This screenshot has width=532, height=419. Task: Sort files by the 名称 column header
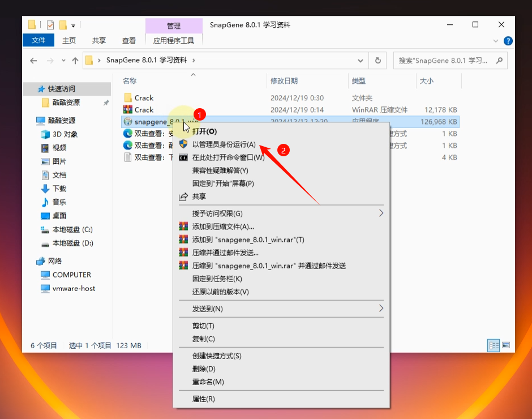click(x=130, y=81)
